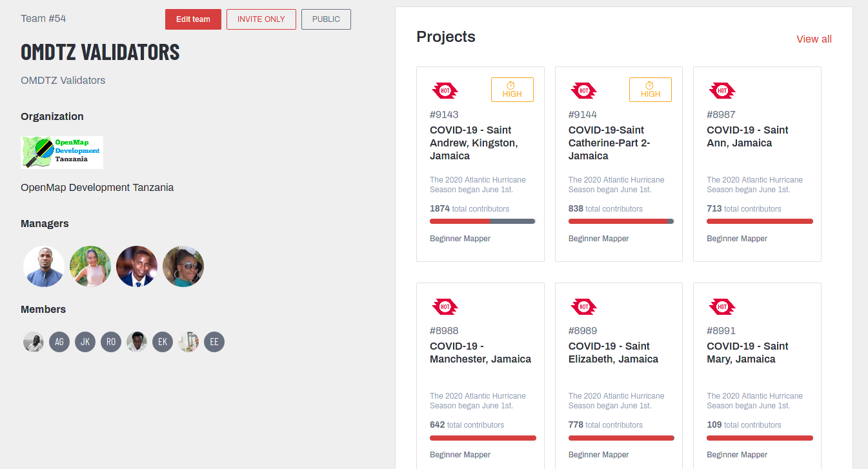Open View all projects link
Image resolution: width=868 pixels, height=469 pixels.
[x=814, y=39]
